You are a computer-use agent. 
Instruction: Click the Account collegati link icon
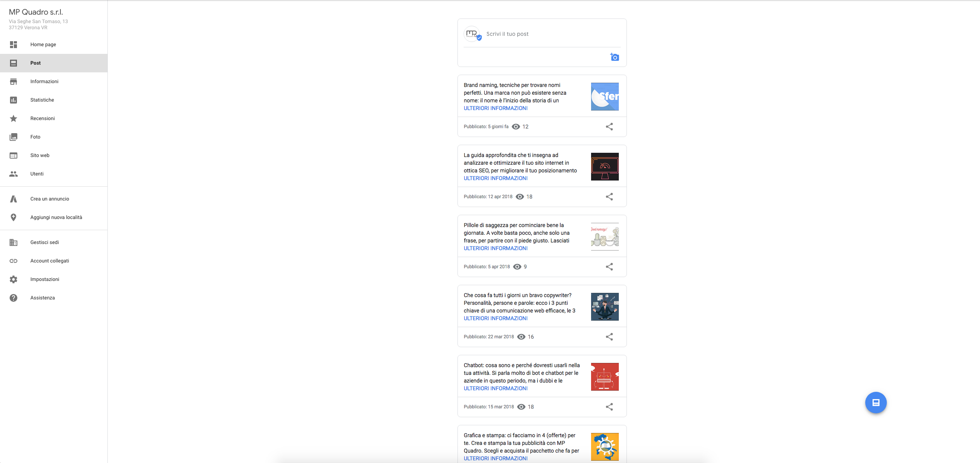click(x=13, y=261)
